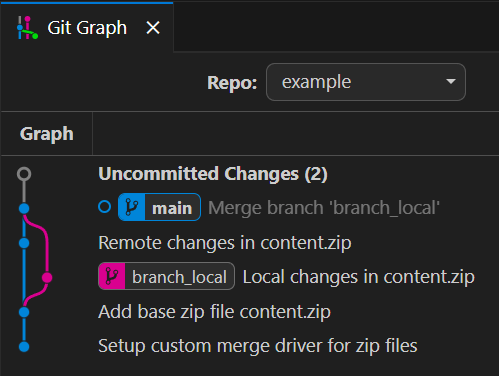Open commit Remote changes in content.zip
499x376 pixels.
(225, 243)
